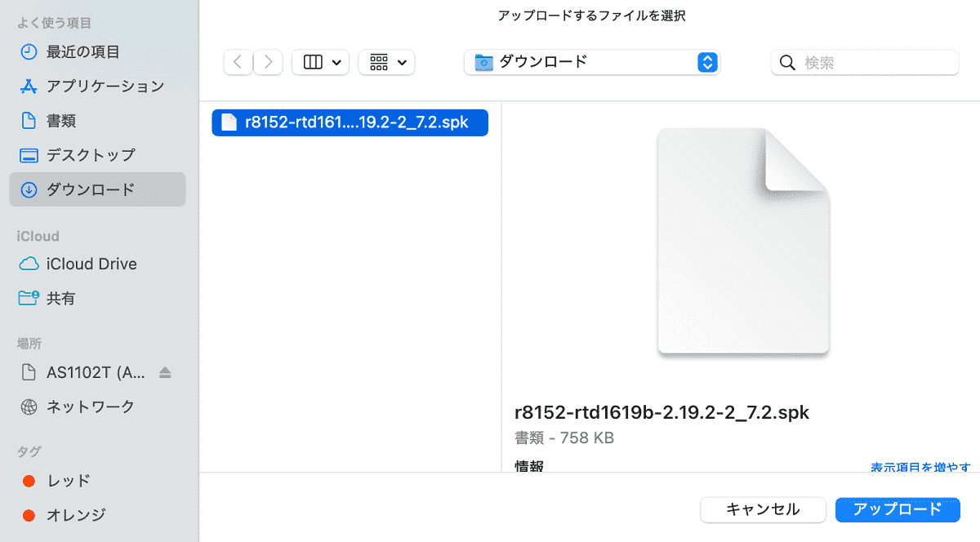The height and width of the screenshot is (542, 980).
Task: Go forward with the right chevron button
Action: (268, 62)
